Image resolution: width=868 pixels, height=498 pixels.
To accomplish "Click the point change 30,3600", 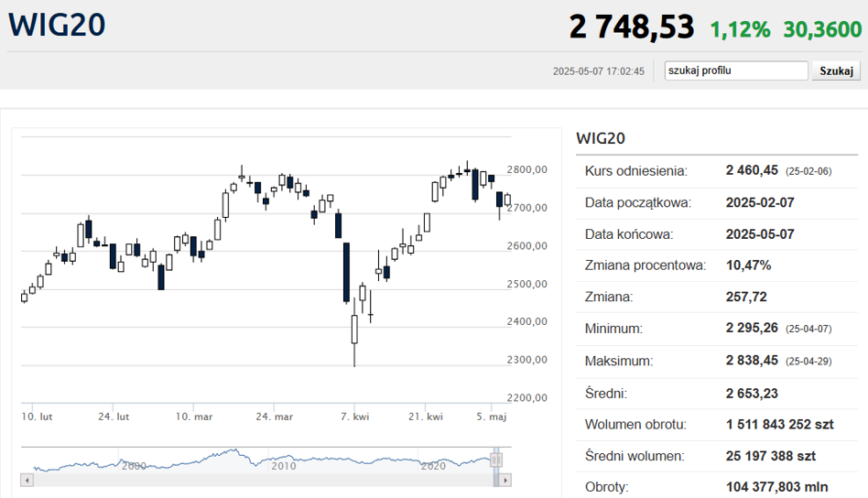I will (x=822, y=29).
